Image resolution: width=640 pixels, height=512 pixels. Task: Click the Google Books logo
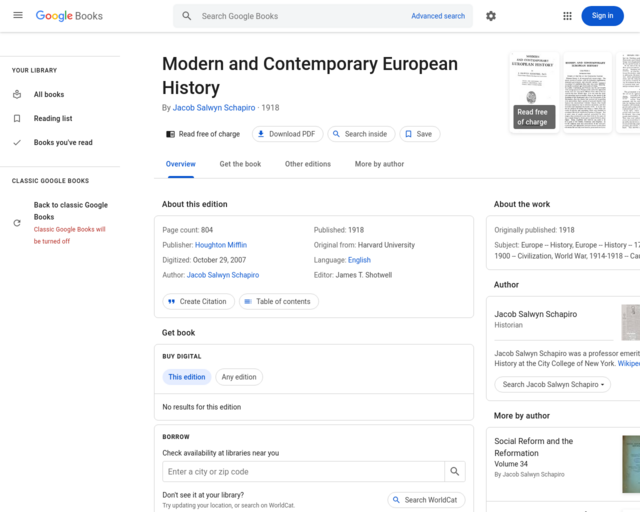(69, 16)
